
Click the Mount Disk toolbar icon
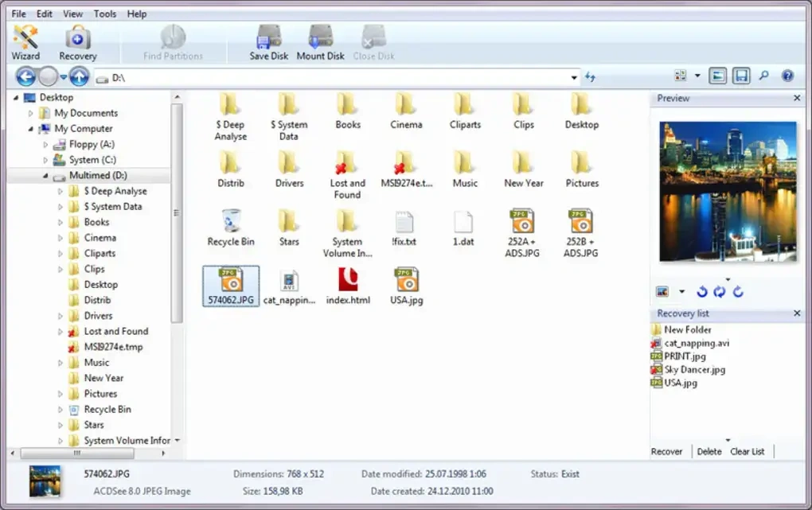click(319, 40)
